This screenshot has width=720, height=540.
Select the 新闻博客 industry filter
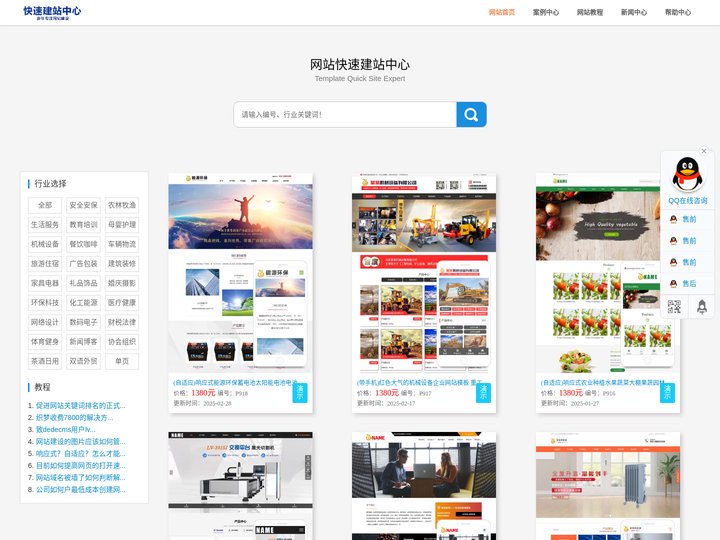[84, 342]
